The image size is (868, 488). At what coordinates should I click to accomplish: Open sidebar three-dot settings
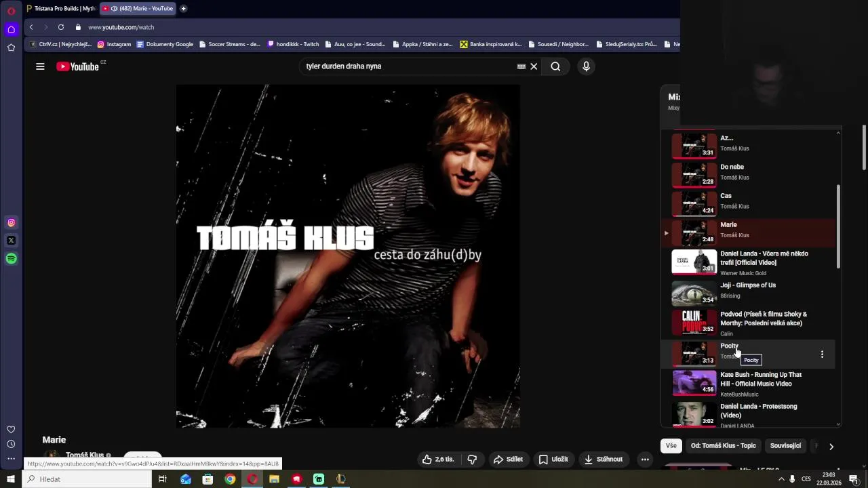point(11,459)
